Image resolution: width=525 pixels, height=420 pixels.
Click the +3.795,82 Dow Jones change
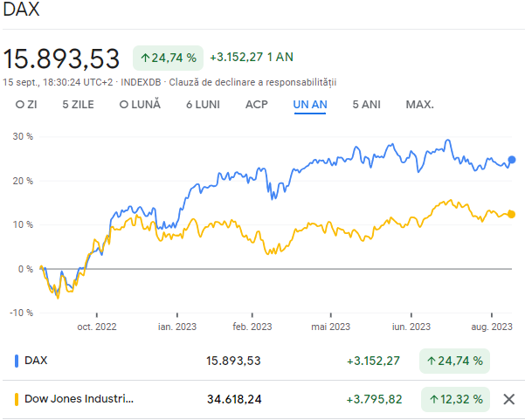[374, 399]
